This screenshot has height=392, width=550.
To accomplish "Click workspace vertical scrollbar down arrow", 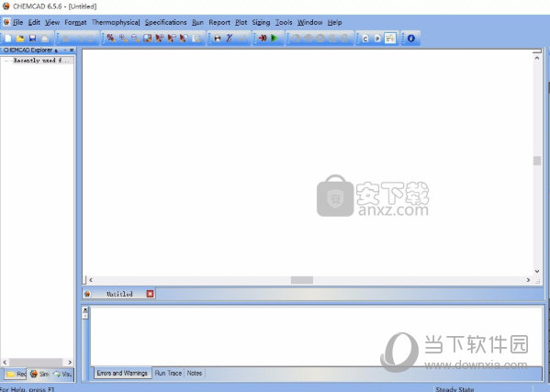I will (537, 271).
